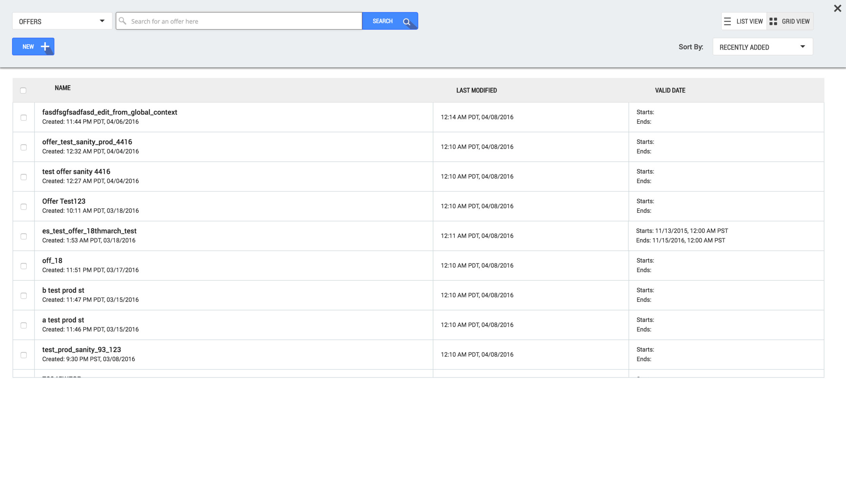Click 'Created: 1:53 AM PDT, 03/18/2016'

pyautogui.click(x=89, y=240)
